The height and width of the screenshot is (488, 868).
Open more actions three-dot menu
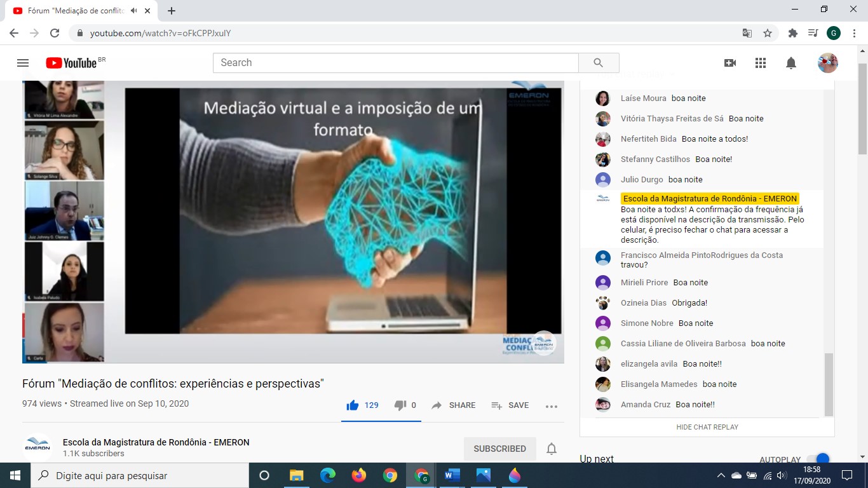[551, 406]
